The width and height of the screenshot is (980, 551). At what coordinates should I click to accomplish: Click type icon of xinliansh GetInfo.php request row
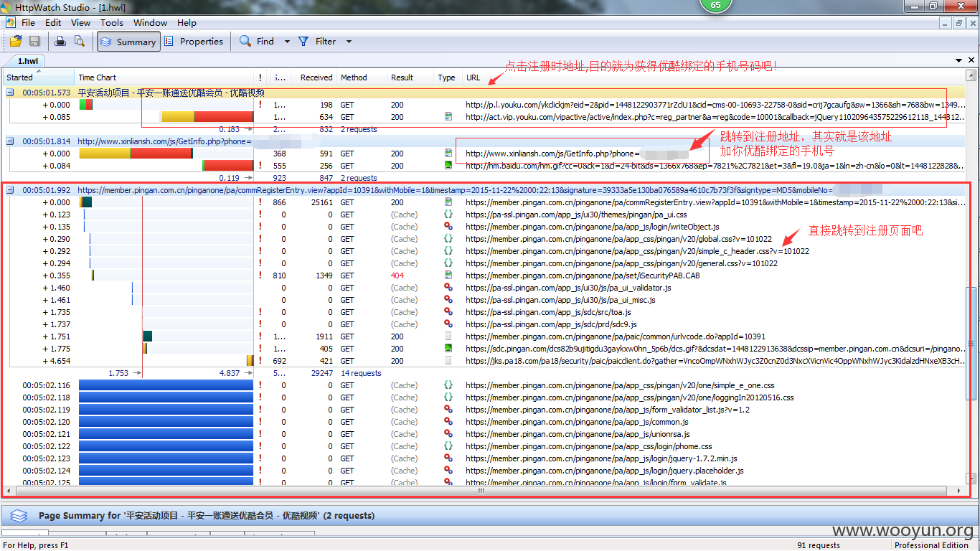(448, 154)
